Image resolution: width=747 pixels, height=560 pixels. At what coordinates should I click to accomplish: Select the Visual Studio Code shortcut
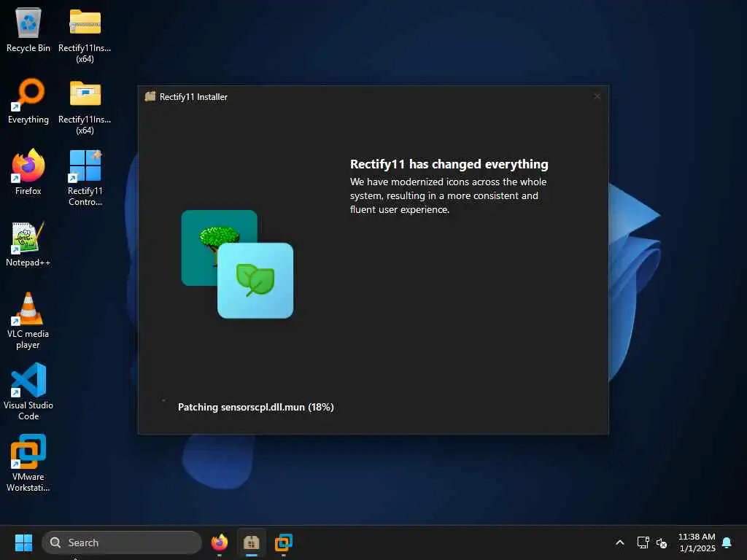click(28, 392)
